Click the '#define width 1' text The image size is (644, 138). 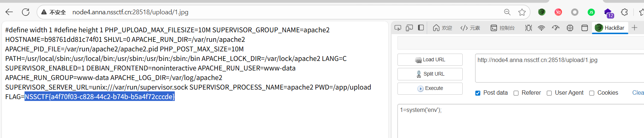point(29,30)
